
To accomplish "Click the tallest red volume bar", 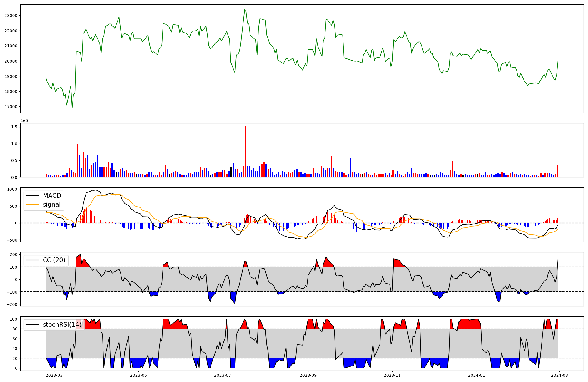I will click(x=245, y=151).
